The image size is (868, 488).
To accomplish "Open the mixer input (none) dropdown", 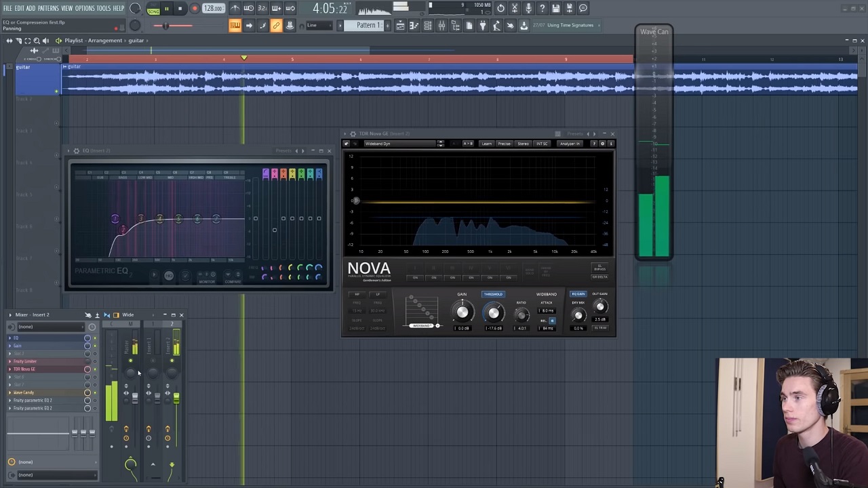I will 51,327.
